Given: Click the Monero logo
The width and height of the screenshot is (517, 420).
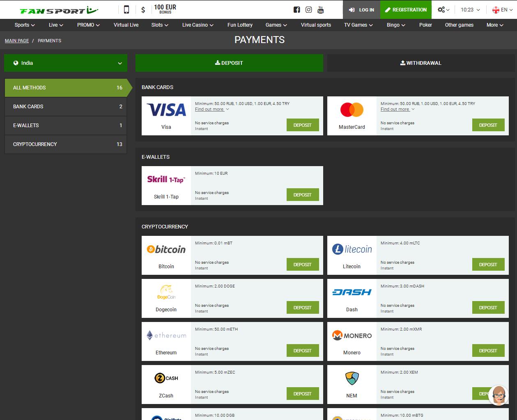Looking at the screenshot, I should tap(352, 335).
